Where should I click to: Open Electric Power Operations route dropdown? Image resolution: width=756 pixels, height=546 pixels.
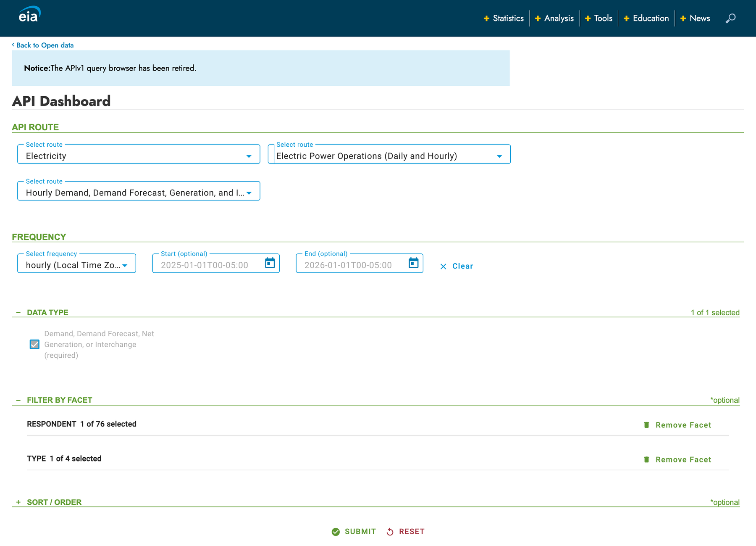(389, 154)
